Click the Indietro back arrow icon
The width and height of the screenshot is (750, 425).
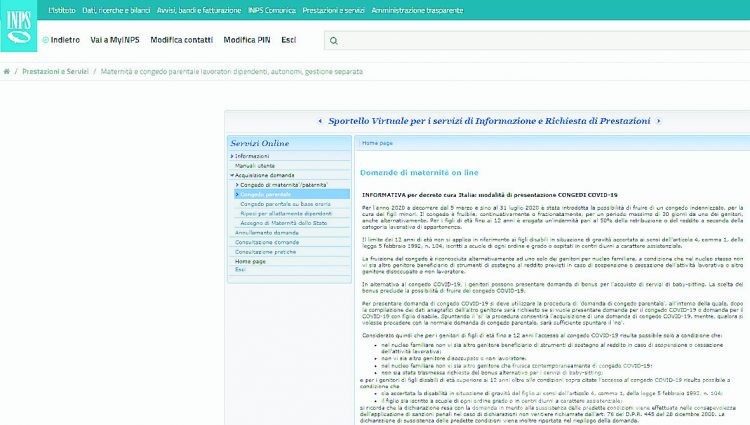tap(45, 40)
